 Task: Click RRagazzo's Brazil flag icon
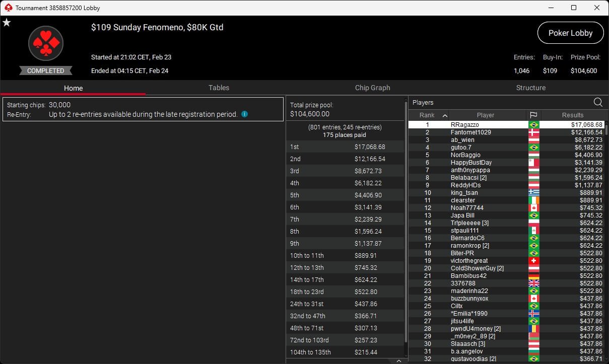tap(533, 124)
